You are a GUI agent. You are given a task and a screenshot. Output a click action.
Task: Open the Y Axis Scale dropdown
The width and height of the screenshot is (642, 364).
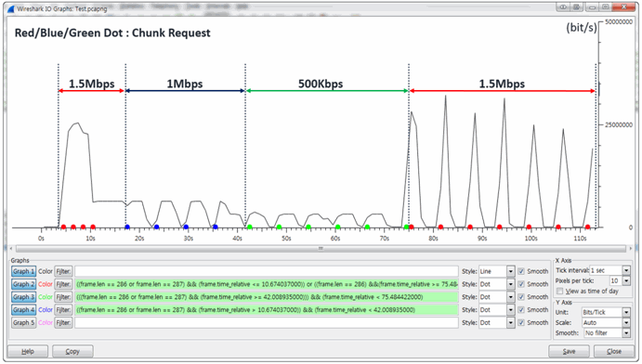click(x=606, y=322)
